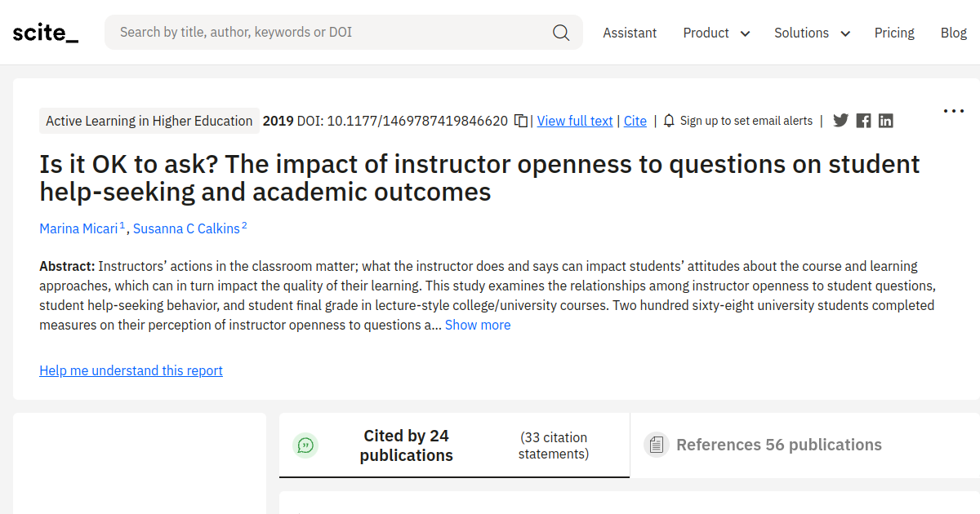Image resolution: width=980 pixels, height=514 pixels.
Task: Open the References 56 publications tab
Action: pyautogui.click(x=778, y=445)
